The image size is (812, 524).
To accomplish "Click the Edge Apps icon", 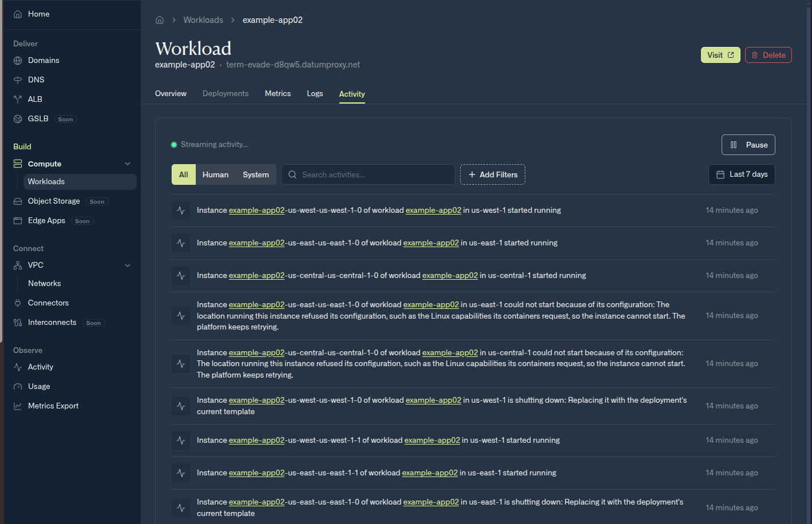I will pos(18,221).
